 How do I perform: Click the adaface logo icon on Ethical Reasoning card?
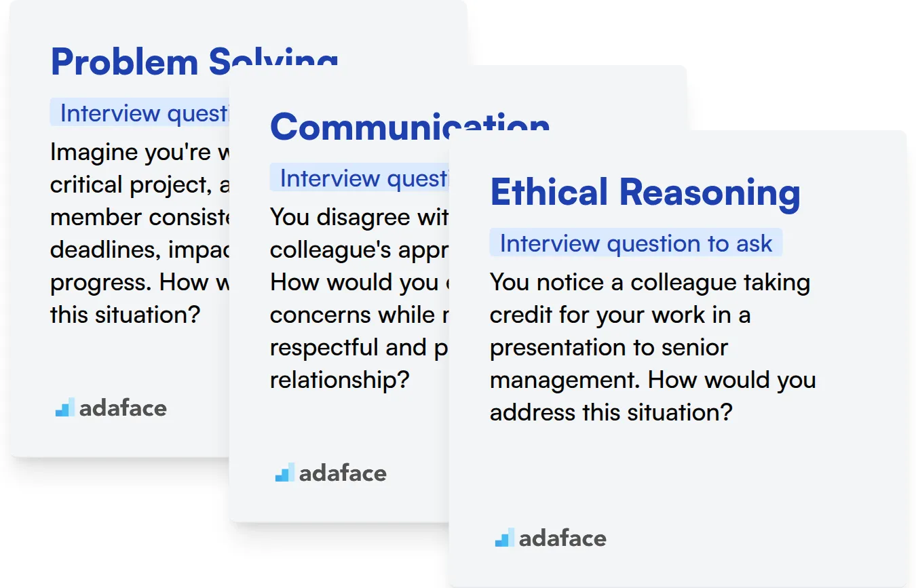coord(505,538)
